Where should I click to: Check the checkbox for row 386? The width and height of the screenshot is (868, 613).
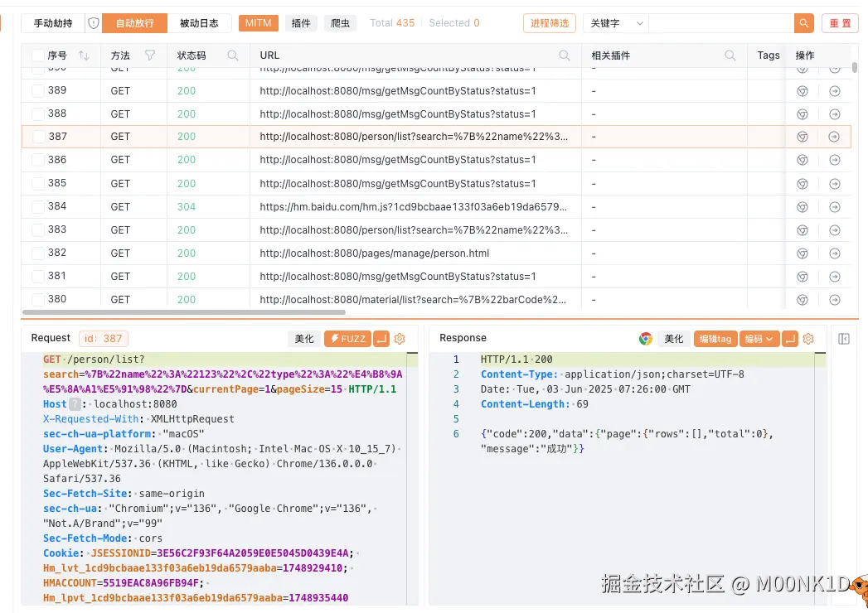point(38,160)
